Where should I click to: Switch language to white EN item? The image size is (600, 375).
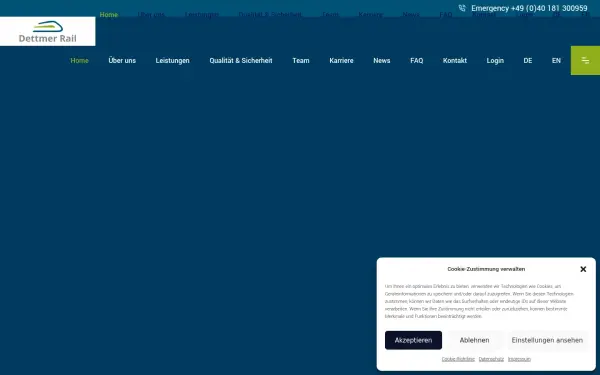556,60
